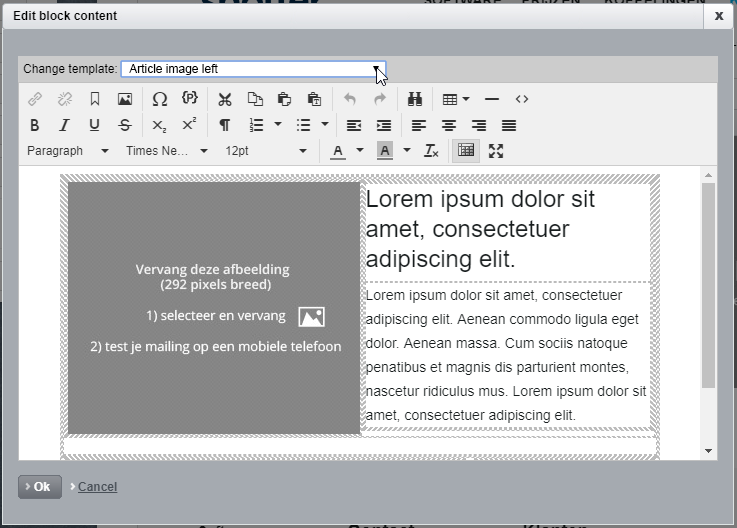Apply the current background highlight color
The width and height of the screenshot is (737, 528).
[385, 151]
